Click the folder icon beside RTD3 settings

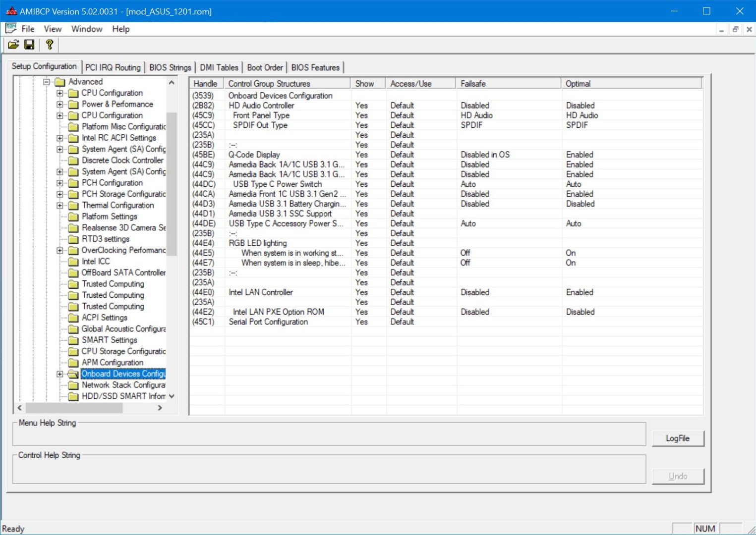point(73,239)
